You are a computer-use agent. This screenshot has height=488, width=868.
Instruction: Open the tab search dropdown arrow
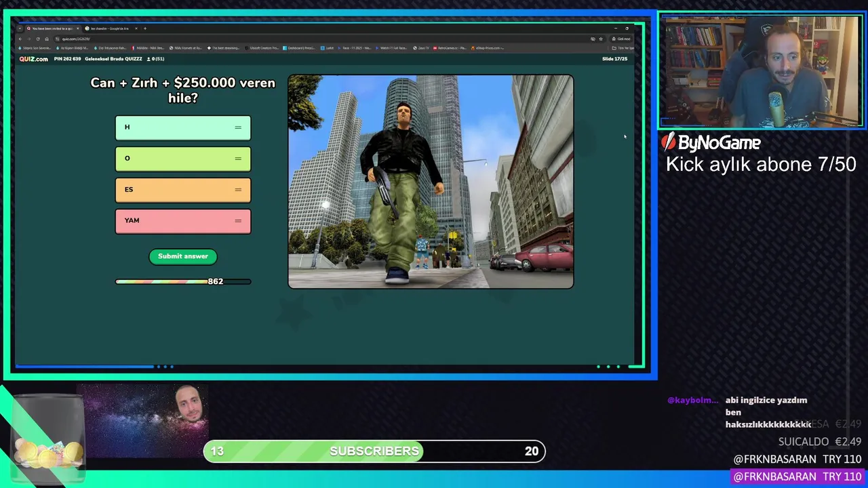[x=20, y=28]
